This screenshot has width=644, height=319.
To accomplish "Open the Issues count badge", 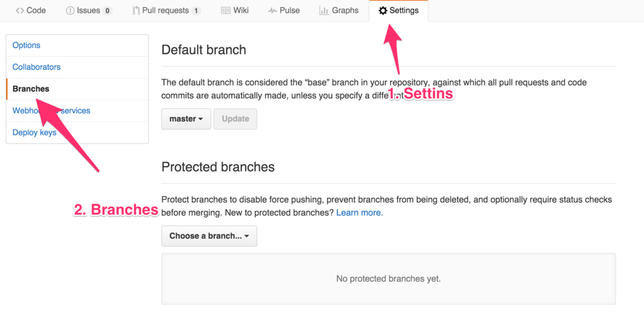I will tap(107, 11).
